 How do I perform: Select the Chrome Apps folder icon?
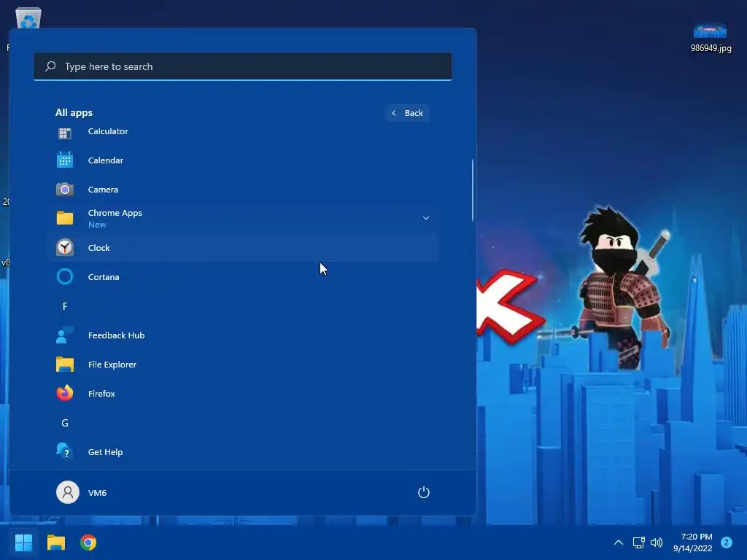(x=65, y=218)
